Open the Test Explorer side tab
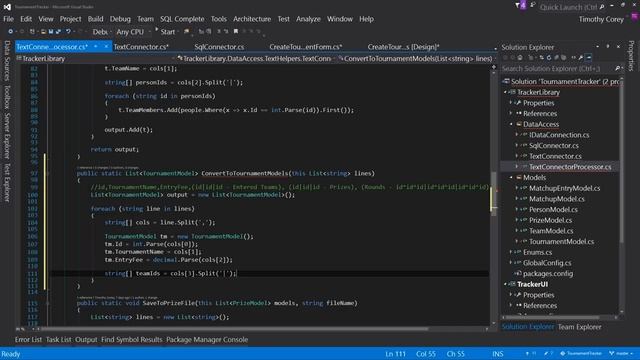The height and width of the screenshot is (360, 640). tap(7, 182)
